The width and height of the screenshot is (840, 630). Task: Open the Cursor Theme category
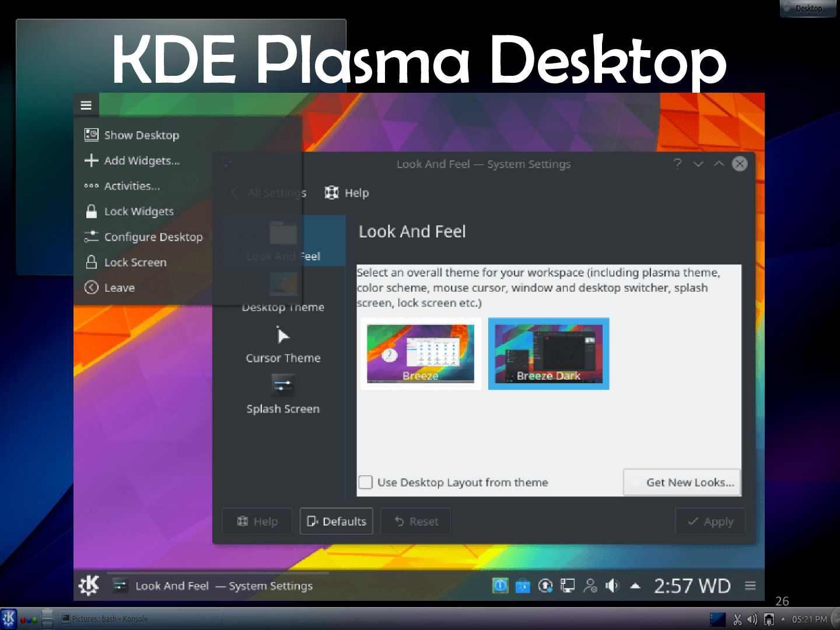coord(283,345)
